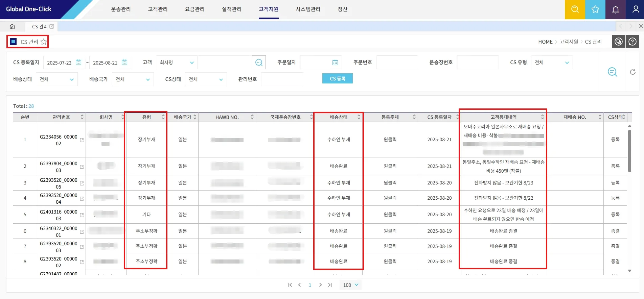Expand 회사명 customer type dropdown

(x=177, y=63)
